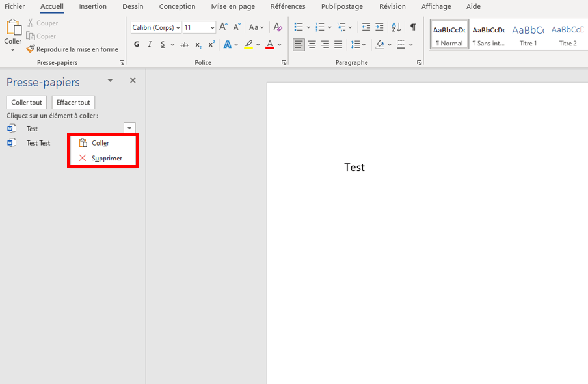Apply the Titre 2 style

pos(567,35)
